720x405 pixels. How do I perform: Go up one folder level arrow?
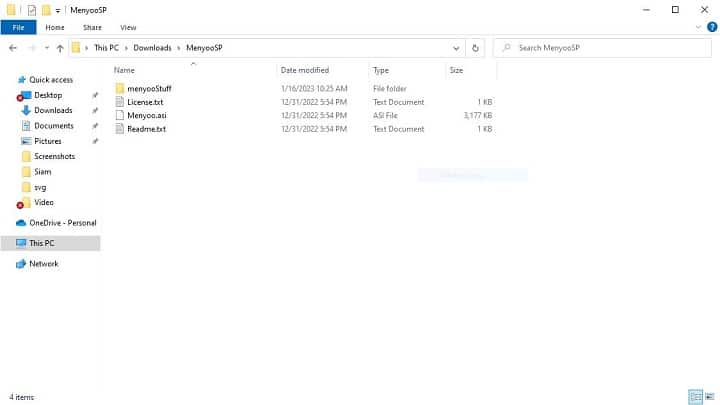coord(60,48)
